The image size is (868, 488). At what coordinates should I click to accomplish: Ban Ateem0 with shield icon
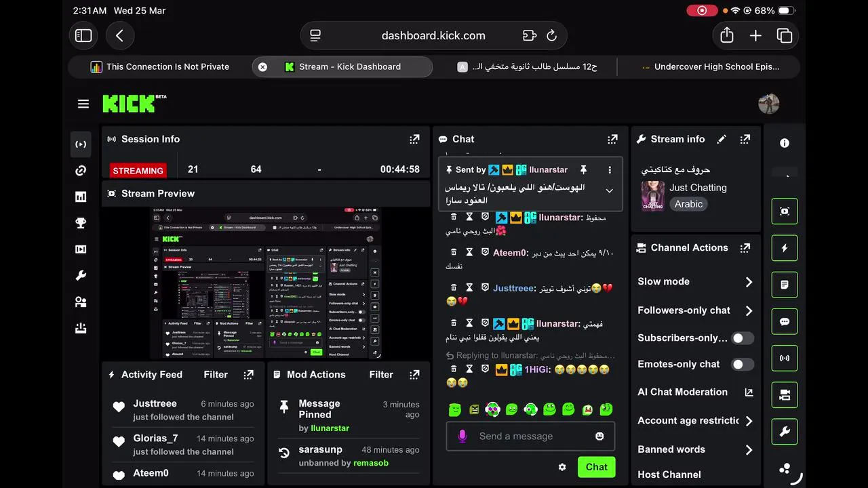tap(485, 253)
